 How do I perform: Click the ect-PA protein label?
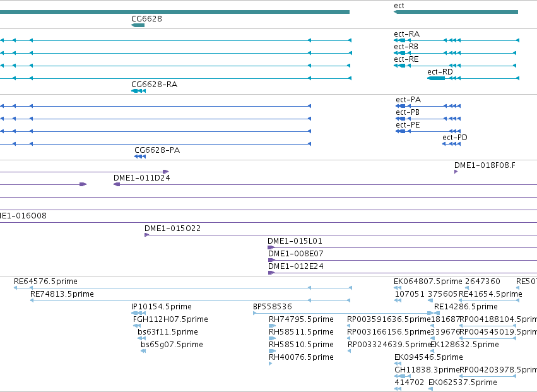coord(408,100)
